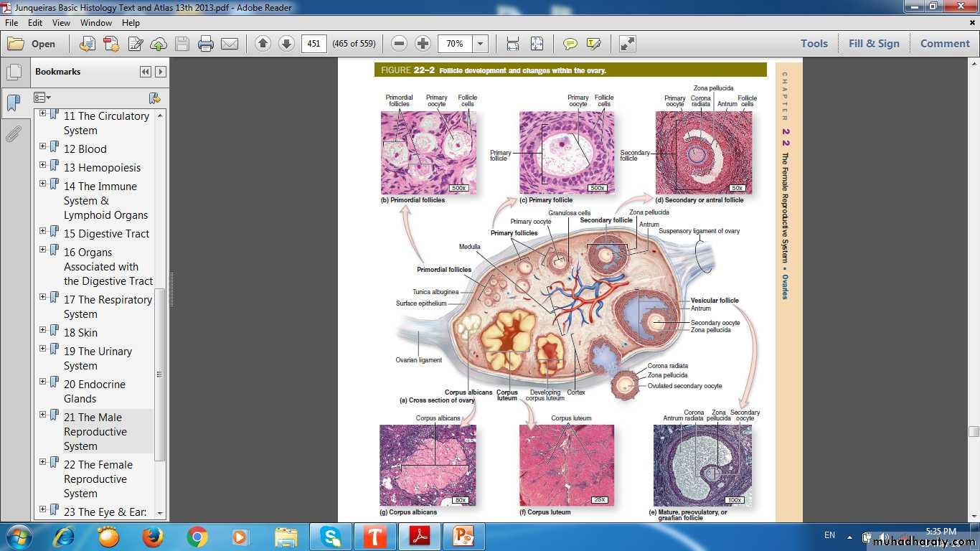
Task: Go to previous page with up arrow
Action: click(263, 44)
